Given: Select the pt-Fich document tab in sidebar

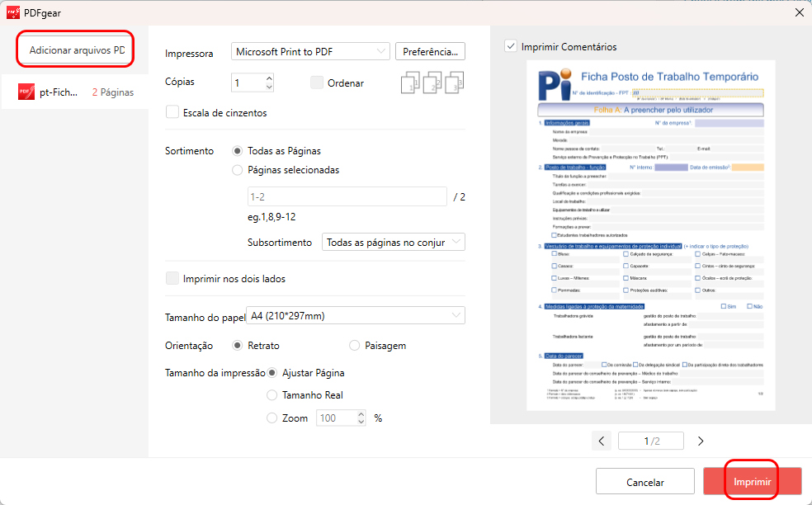Looking at the screenshot, I should click(x=58, y=92).
